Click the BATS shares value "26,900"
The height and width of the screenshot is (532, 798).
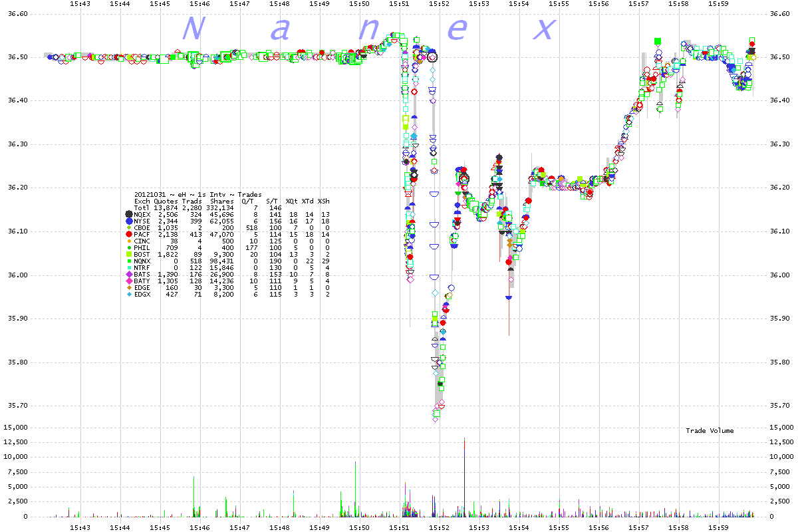click(x=222, y=274)
